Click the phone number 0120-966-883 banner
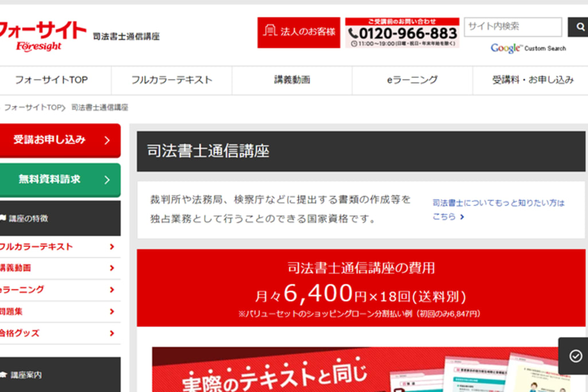Image resolution: width=588 pixels, height=392 pixels. coord(402,33)
